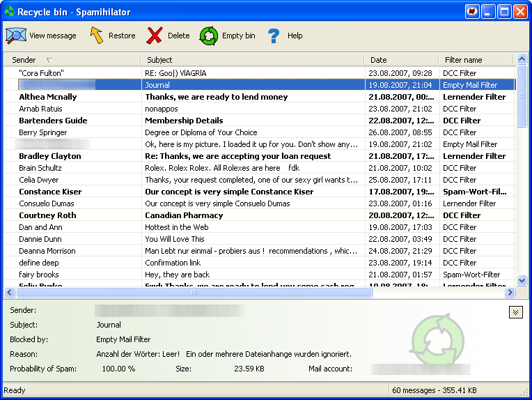Image resolution: width=532 pixels, height=400 pixels.
Task: Select message from Althea Mcnally
Action: click(x=47, y=97)
